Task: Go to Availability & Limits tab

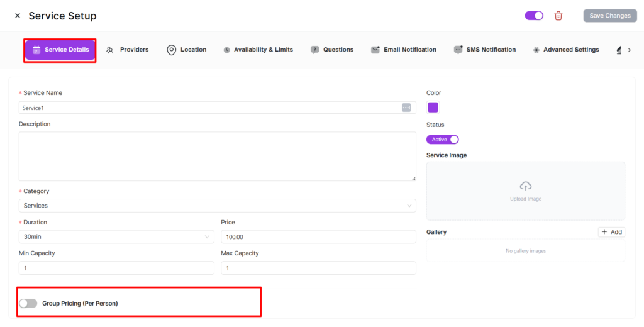Action: (x=258, y=50)
